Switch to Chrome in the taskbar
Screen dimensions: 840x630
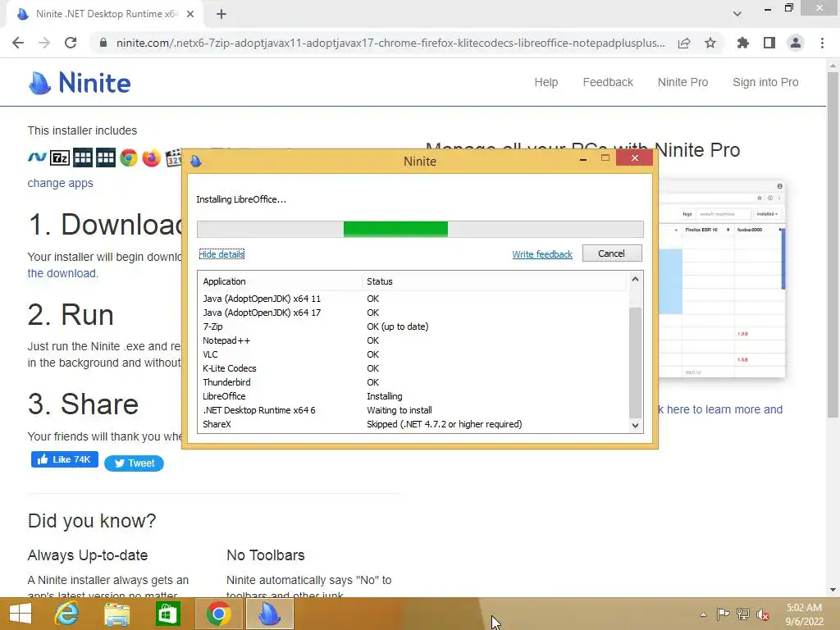[218, 614]
